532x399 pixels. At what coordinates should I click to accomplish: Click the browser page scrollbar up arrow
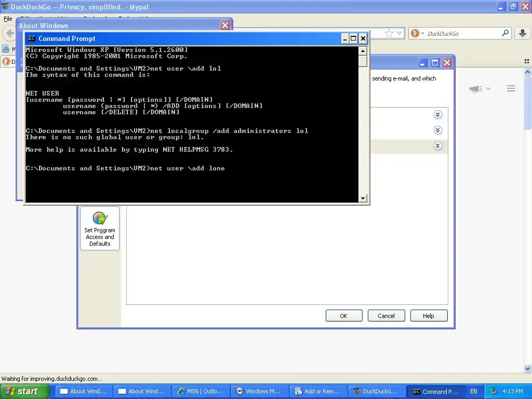click(527, 72)
